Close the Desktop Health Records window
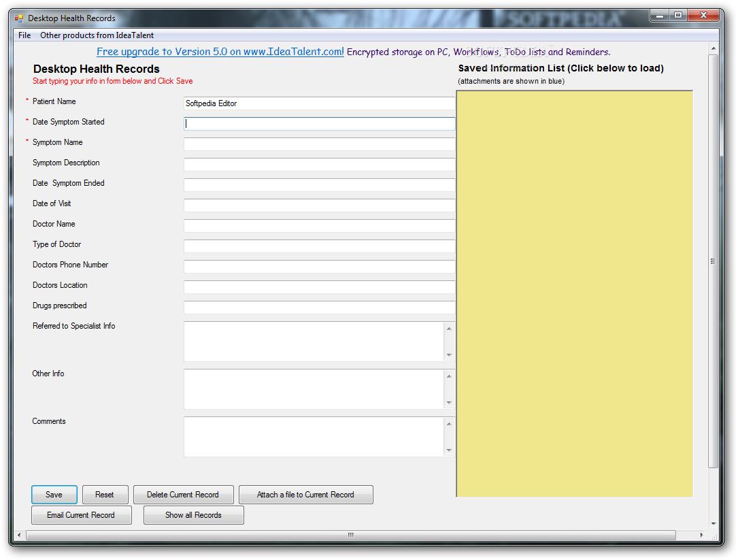This screenshot has width=738, height=560. [x=703, y=16]
